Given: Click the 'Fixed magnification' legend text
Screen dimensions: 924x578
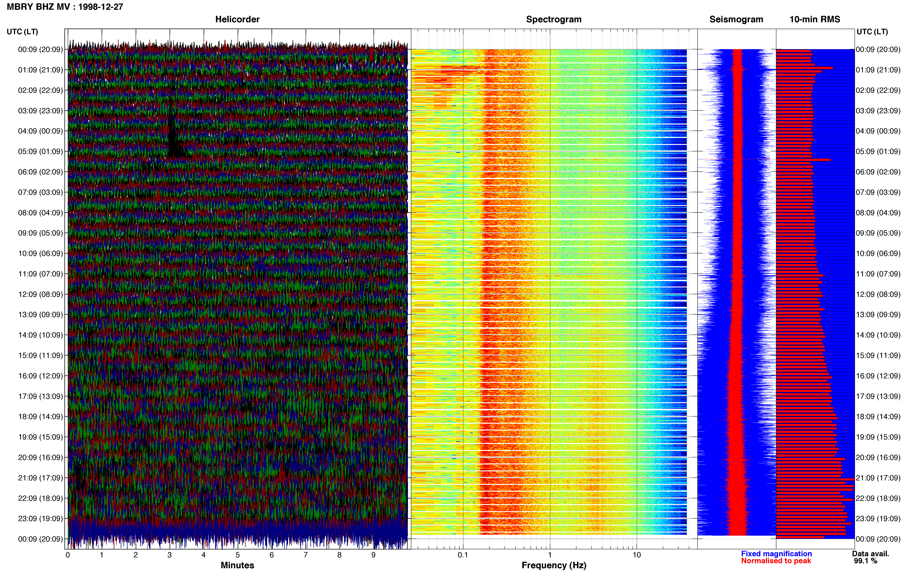Looking at the screenshot, I should point(777,554).
